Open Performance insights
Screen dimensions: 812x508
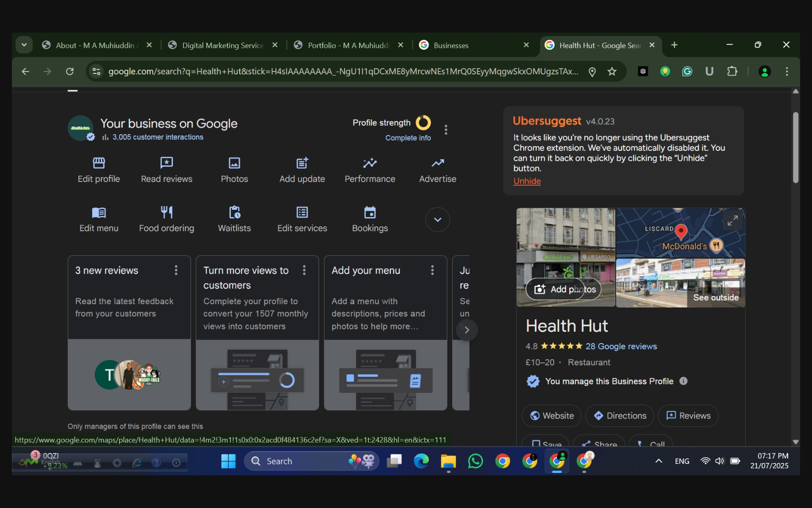pos(370,170)
